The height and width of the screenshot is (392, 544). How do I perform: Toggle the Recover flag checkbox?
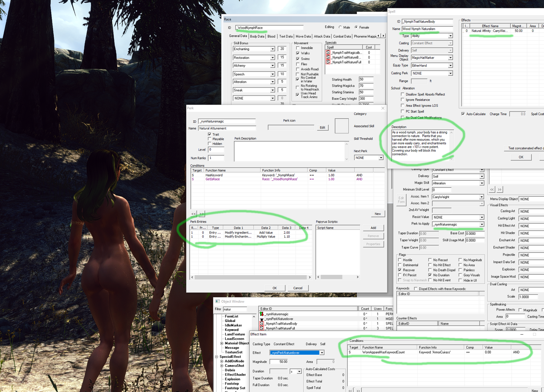click(400, 270)
